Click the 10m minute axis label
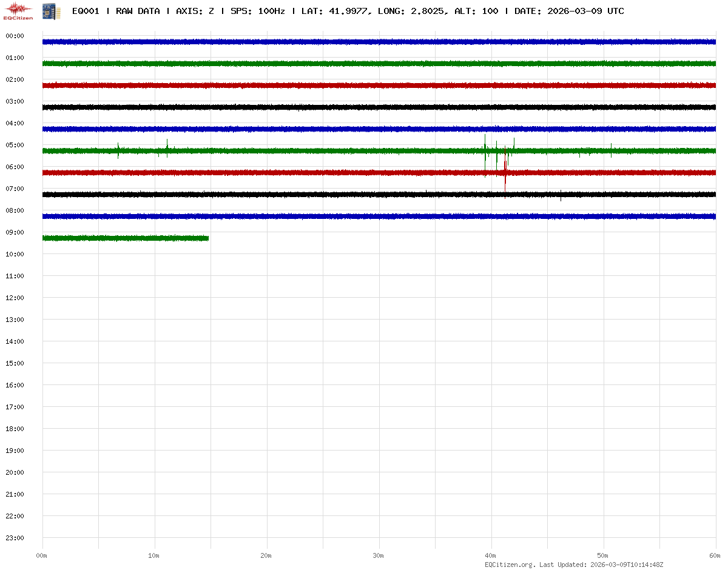Viewport: 728px width, 570px height. coord(154,555)
